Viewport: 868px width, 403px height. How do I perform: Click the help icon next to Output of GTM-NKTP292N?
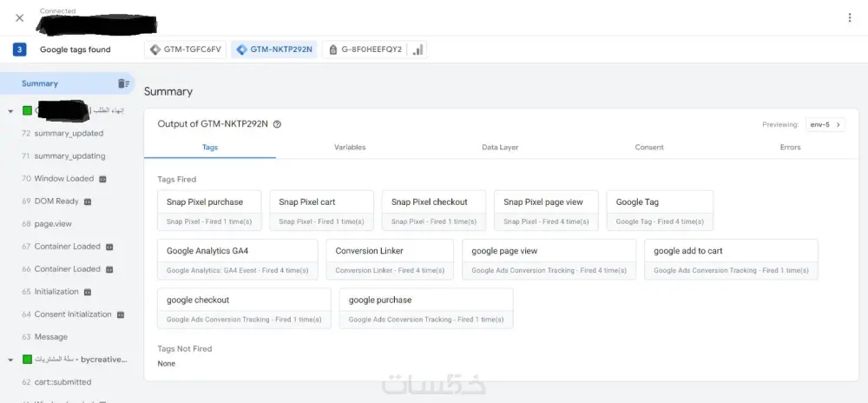tap(277, 124)
